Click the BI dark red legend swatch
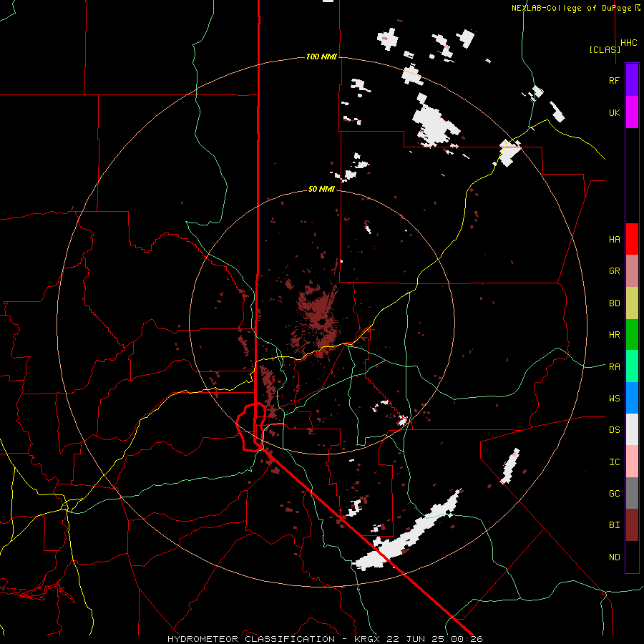The height and width of the screenshot is (644, 644). 632,525
